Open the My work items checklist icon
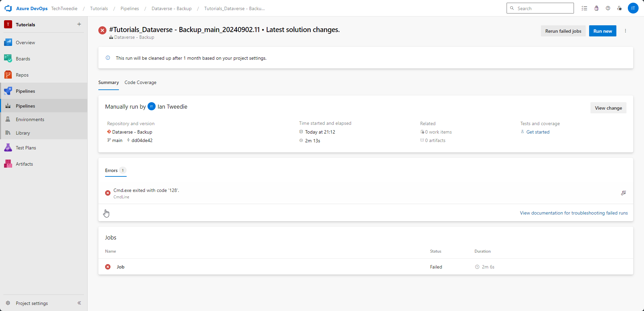The image size is (644, 311). pos(585,8)
